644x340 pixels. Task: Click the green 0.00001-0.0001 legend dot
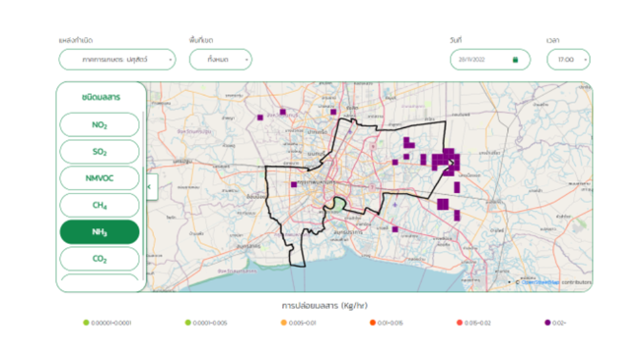[86, 323]
